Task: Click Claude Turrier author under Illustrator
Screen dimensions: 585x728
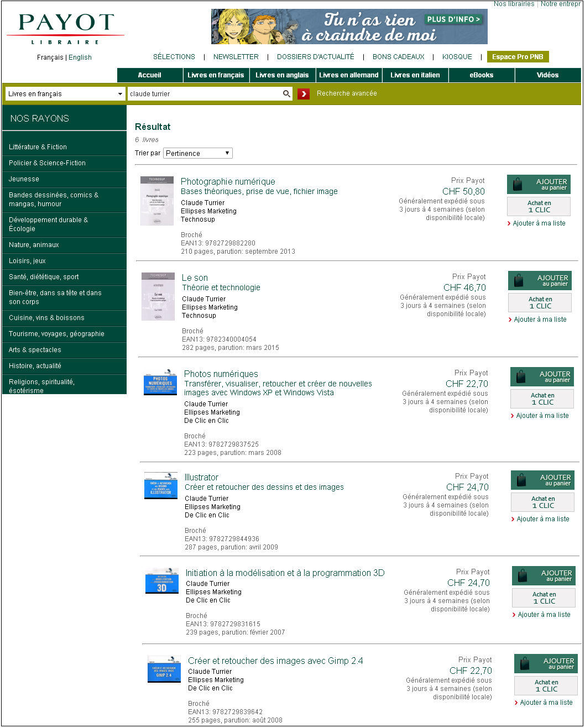Action: point(206,499)
